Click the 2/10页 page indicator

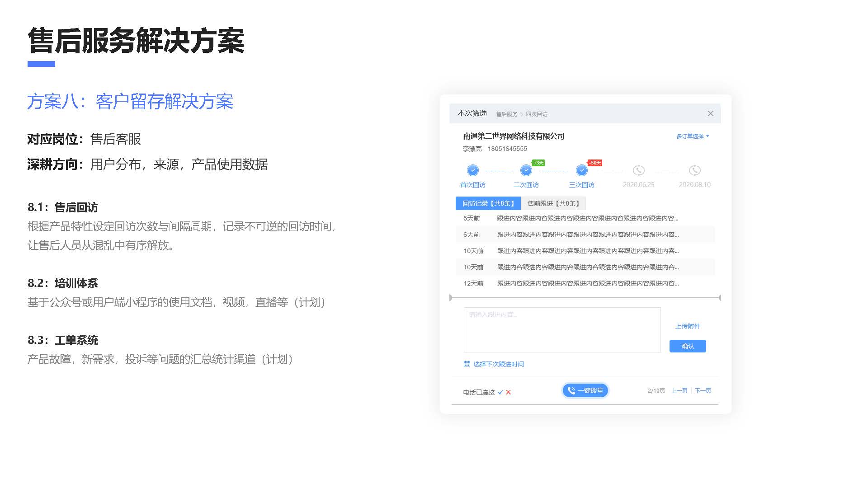pos(656,390)
